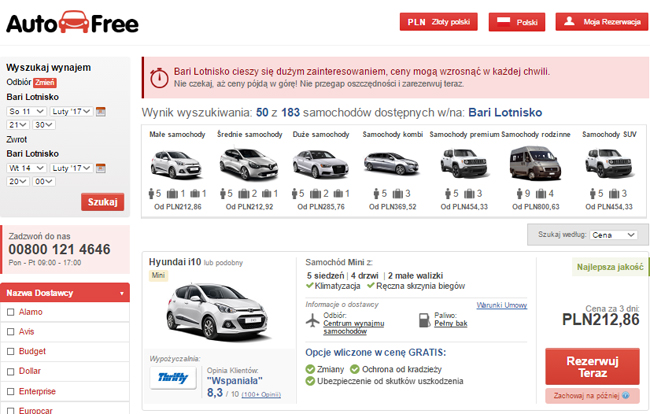Tick the Enterprise supplier checkbox
This screenshot has height=414, width=650.
pos(11,391)
